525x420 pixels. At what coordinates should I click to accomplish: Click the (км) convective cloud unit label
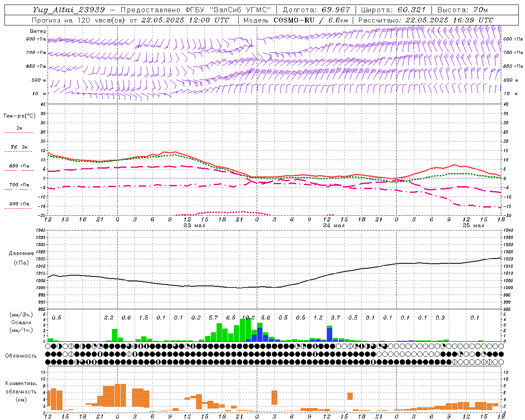pyautogui.click(x=21, y=399)
